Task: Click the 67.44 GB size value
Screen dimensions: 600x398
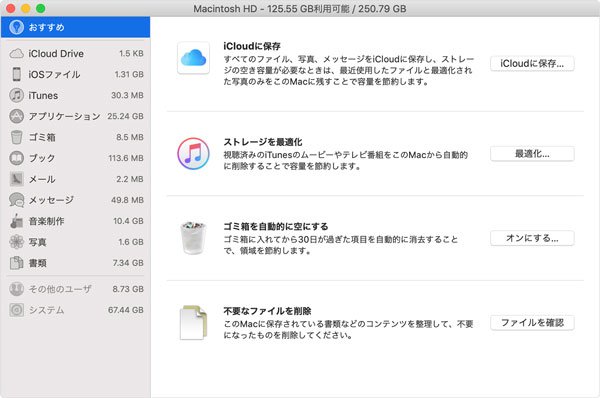Action: pos(126,310)
